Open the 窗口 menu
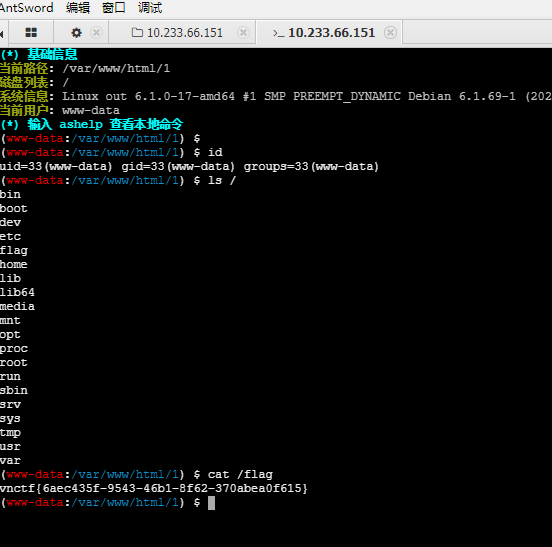 [114, 7]
